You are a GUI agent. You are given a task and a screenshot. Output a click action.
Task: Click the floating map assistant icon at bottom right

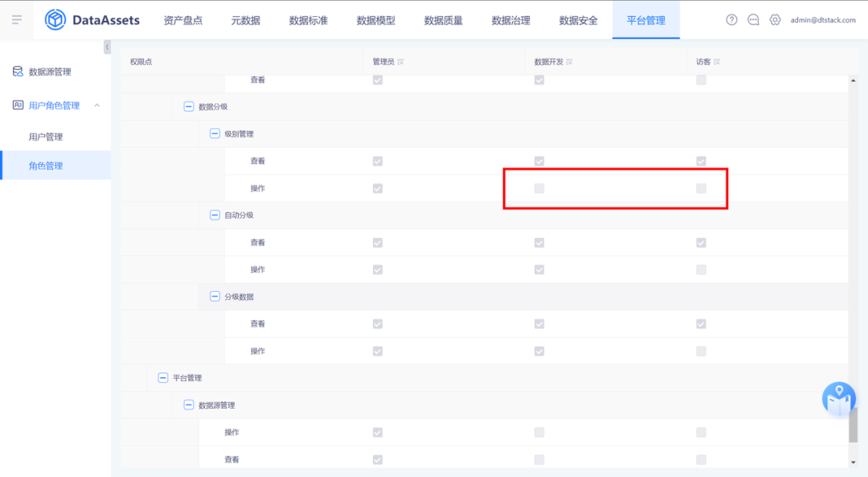pos(838,399)
